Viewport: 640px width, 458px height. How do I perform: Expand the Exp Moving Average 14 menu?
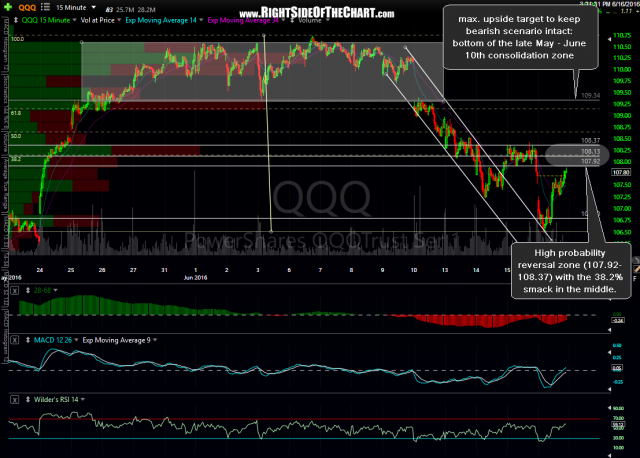[x=201, y=20]
